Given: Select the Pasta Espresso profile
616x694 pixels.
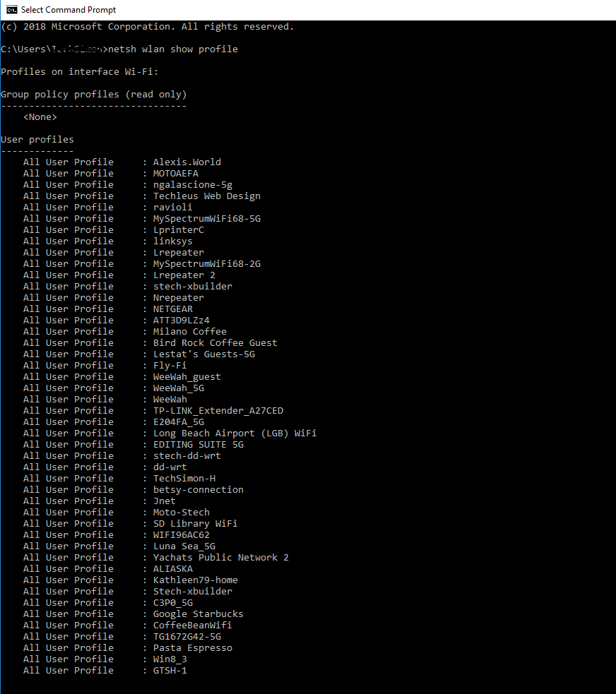Looking at the screenshot, I should point(193,648).
